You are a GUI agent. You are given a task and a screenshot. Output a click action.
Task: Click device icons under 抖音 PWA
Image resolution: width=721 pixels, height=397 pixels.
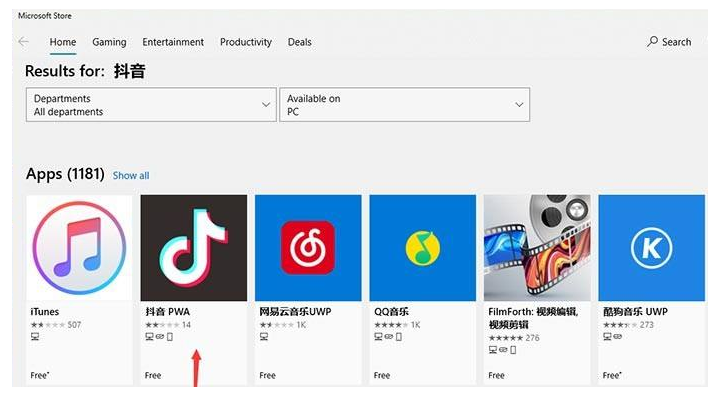click(x=159, y=337)
